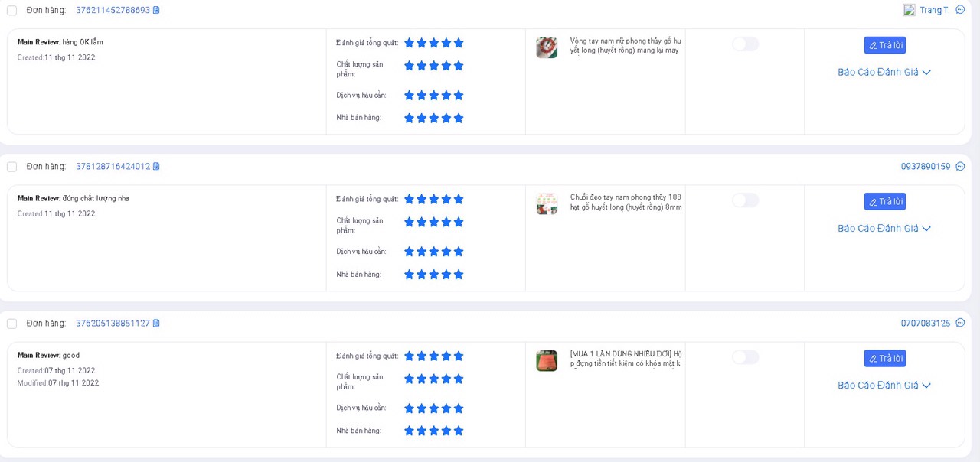Open chat icon beside 0707083125

960,324
